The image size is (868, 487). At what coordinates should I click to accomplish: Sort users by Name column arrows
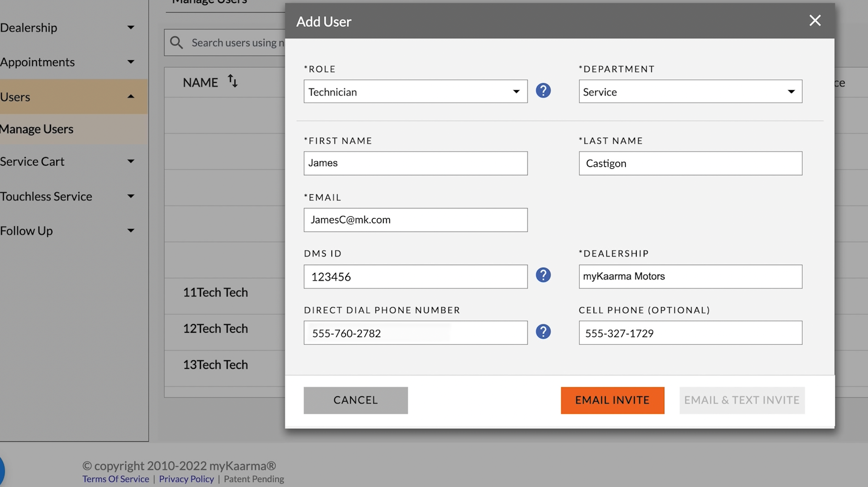[x=232, y=81]
